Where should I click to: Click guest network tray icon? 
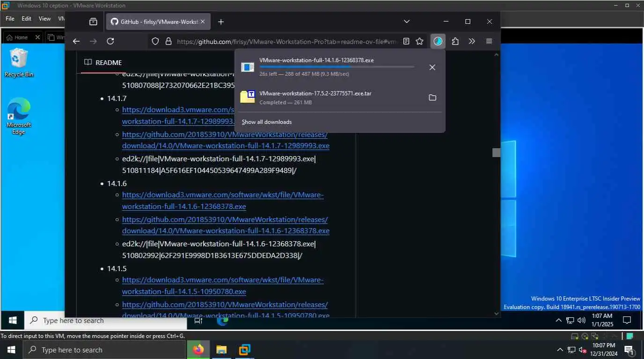click(570, 320)
